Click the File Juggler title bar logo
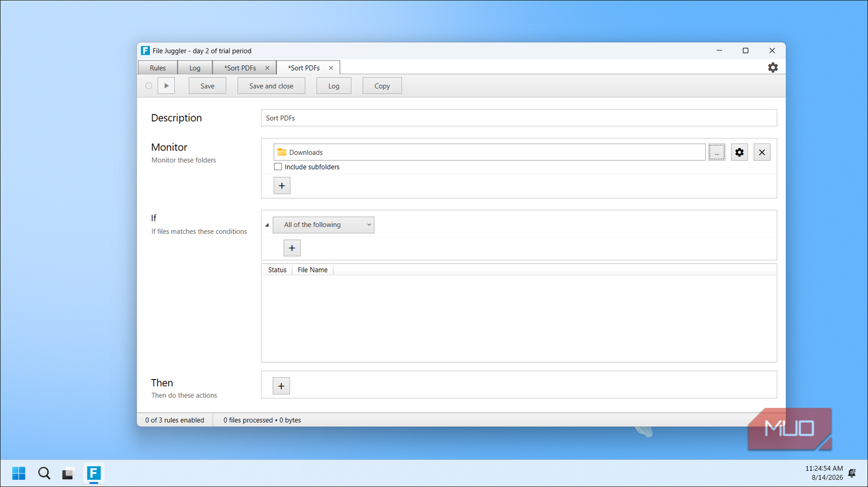868x487 pixels. (x=145, y=50)
